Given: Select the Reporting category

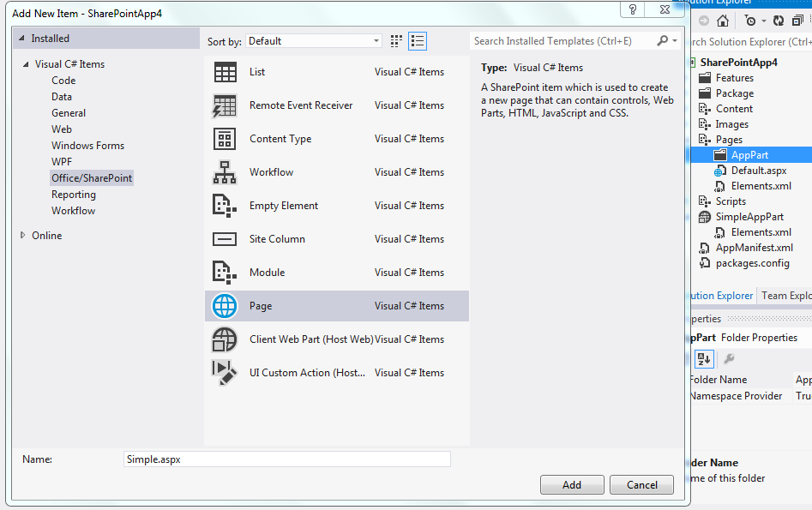Looking at the screenshot, I should coord(74,195).
